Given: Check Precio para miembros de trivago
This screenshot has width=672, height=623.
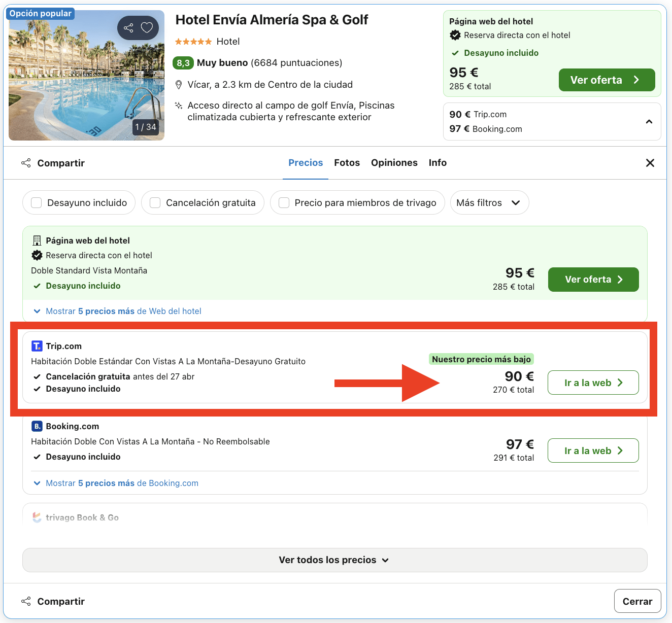Looking at the screenshot, I should 284,203.
